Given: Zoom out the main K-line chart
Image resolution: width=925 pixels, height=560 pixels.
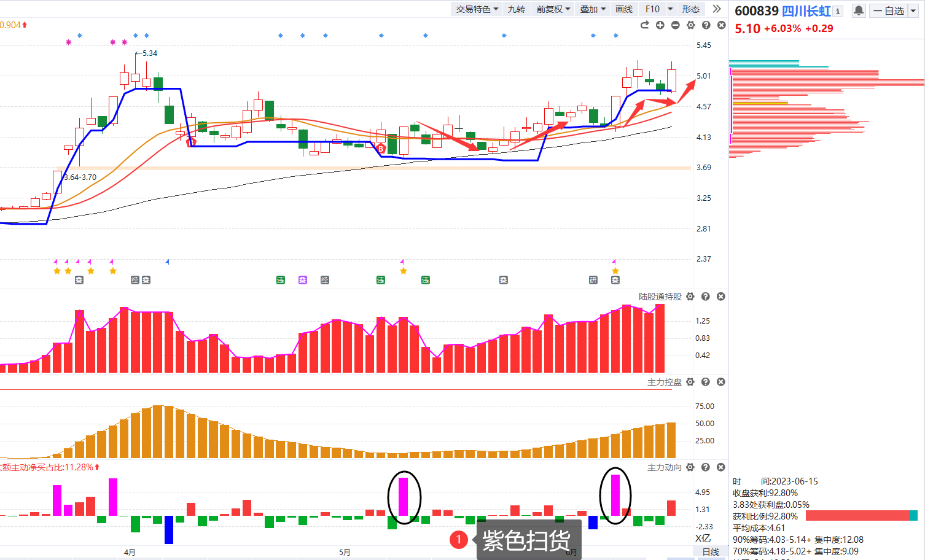Looking at the screenshot, I should [675, 25].
